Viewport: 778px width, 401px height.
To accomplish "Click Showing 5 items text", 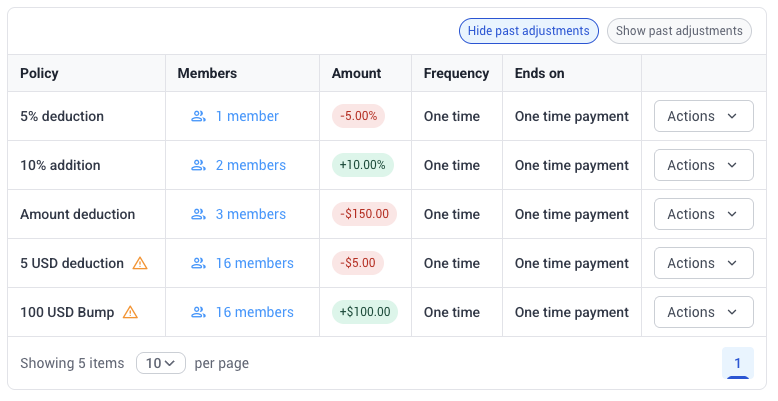I will (x=72, y=363).
